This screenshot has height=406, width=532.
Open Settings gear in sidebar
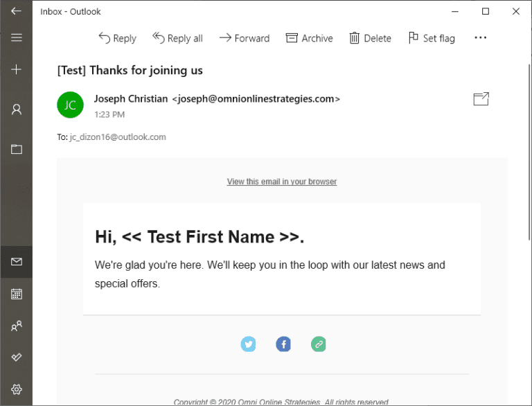[16, 389]
